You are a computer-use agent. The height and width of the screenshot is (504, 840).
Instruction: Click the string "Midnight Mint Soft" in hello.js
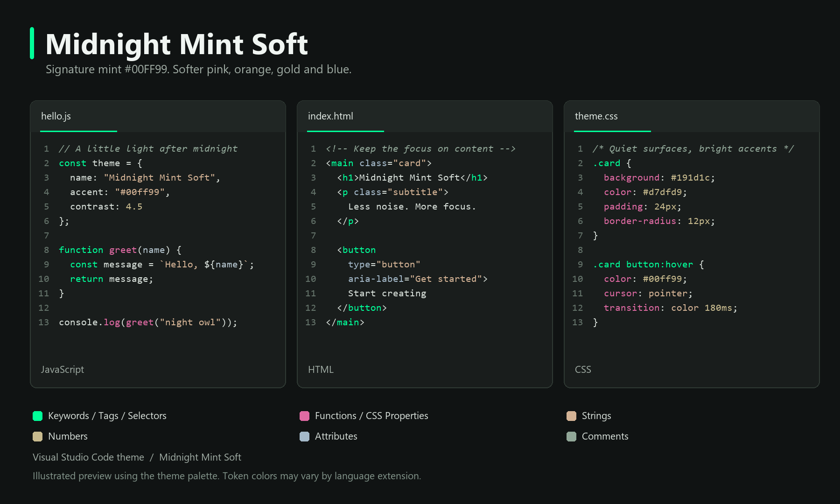pos(159,177)
